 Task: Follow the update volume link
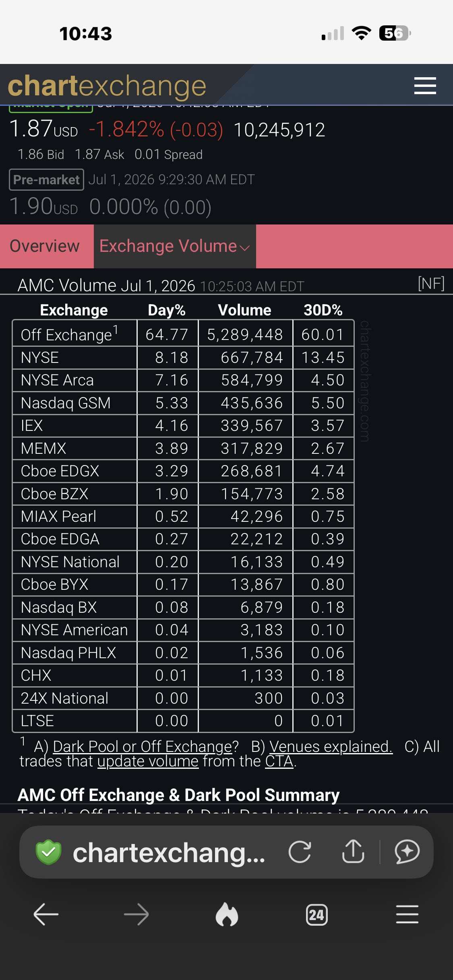pos(148,762)
